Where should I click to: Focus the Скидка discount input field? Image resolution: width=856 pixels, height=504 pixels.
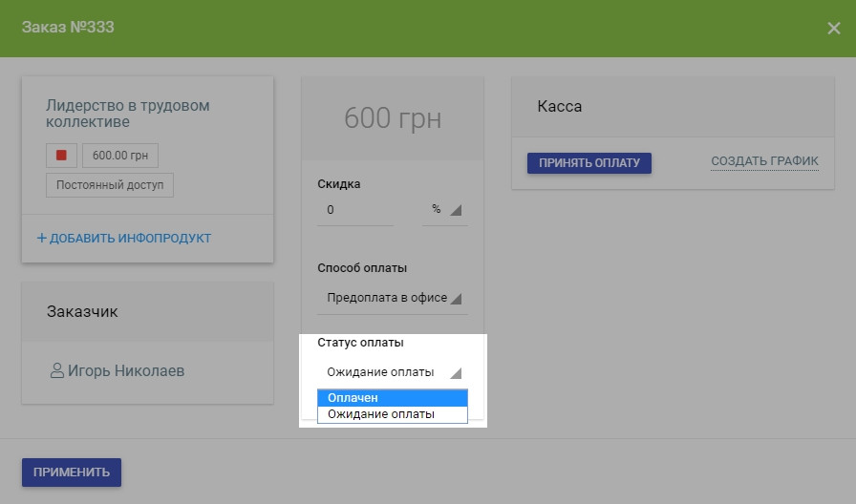point(354,210)
